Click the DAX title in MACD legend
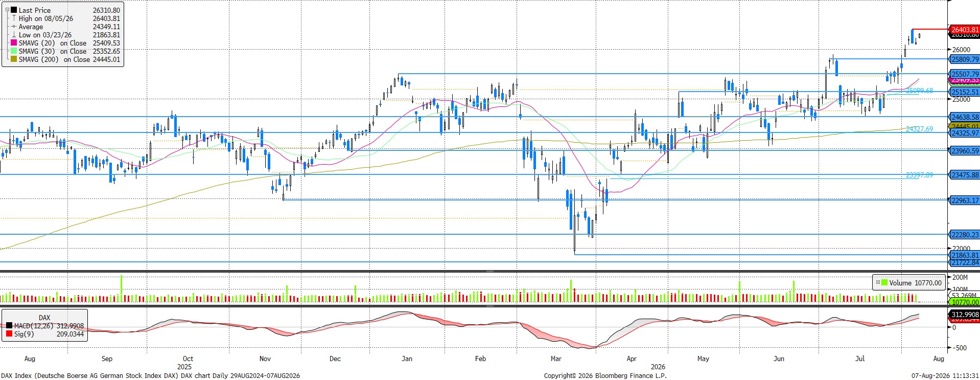The image size is (980, 380). (44, 318)
